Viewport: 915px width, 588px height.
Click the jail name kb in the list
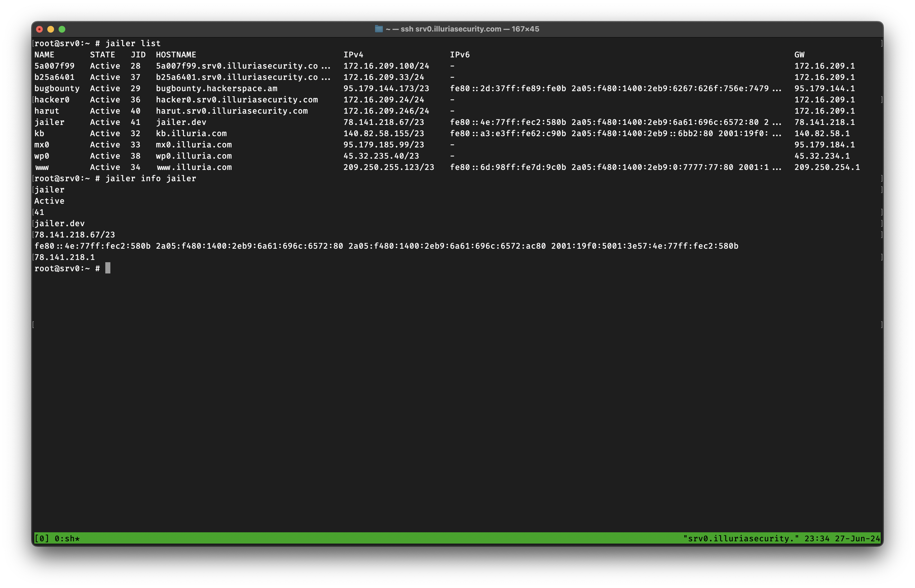click(39, 134)
